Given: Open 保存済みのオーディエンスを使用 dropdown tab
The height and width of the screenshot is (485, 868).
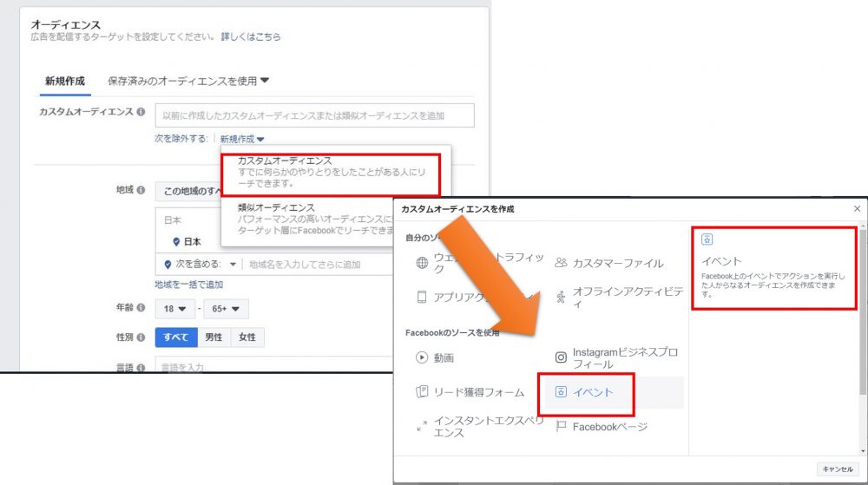Looking at the screenshot, I should (x=188, y=82).
